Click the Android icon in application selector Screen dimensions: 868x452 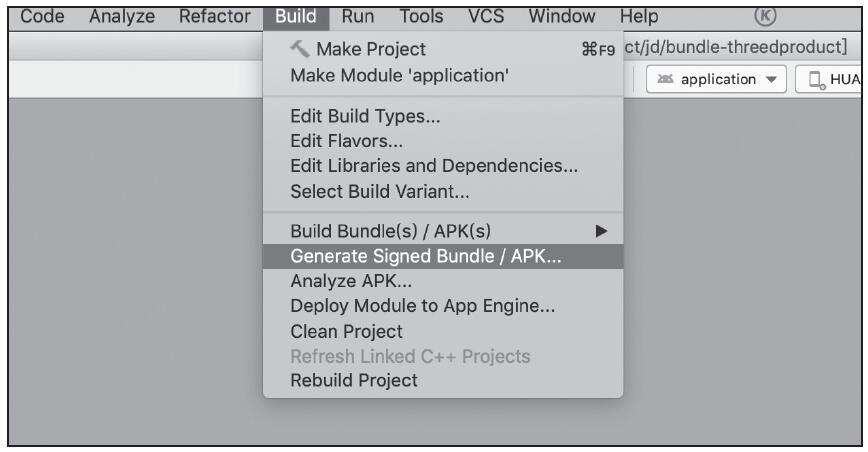(667, 79)
